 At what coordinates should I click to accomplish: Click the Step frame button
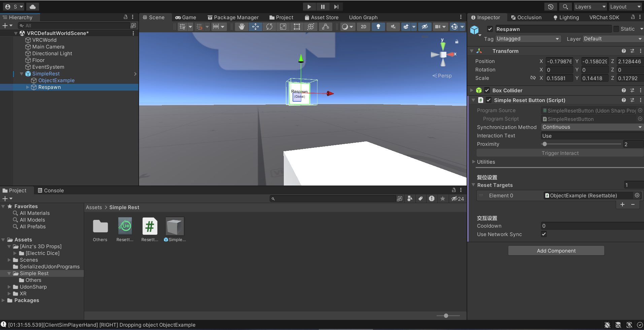[x=336, y=6]
